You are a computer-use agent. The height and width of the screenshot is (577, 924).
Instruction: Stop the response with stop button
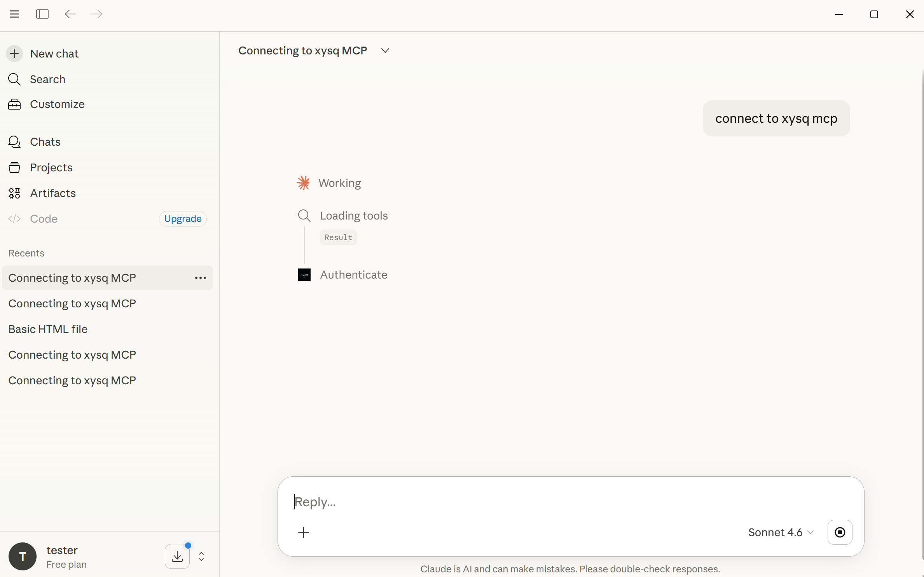click(x=840, y=532)
